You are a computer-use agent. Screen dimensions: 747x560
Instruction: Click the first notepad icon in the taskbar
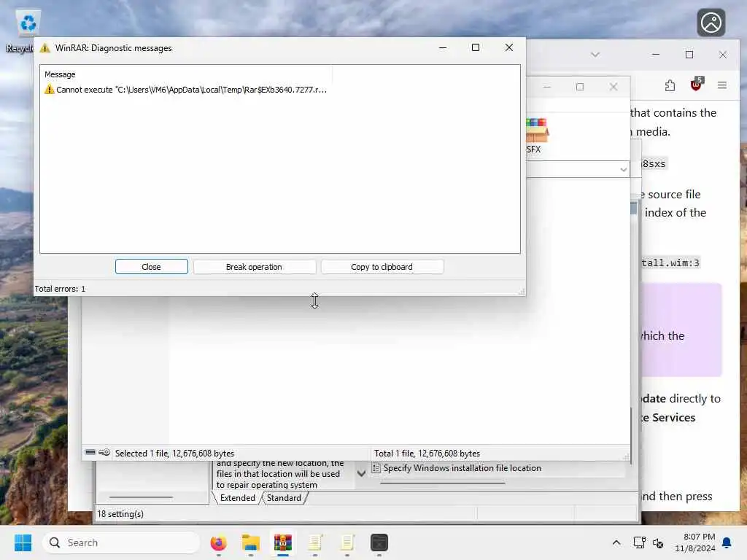coord(315,542)
